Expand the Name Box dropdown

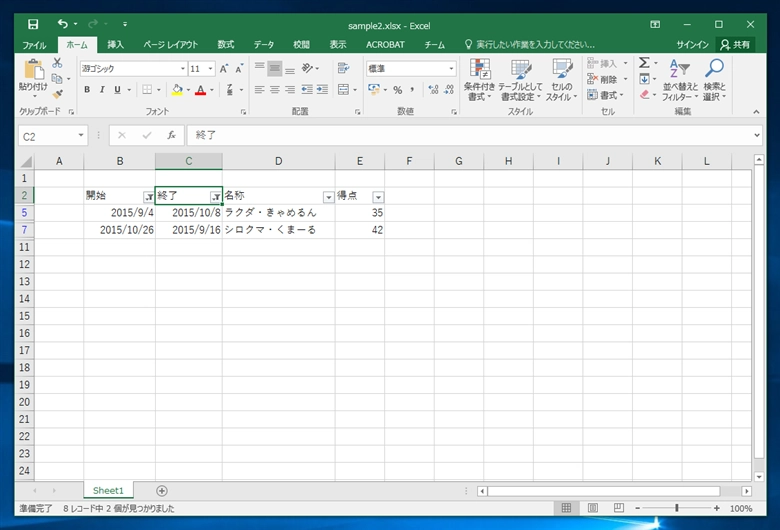(81, 135)
